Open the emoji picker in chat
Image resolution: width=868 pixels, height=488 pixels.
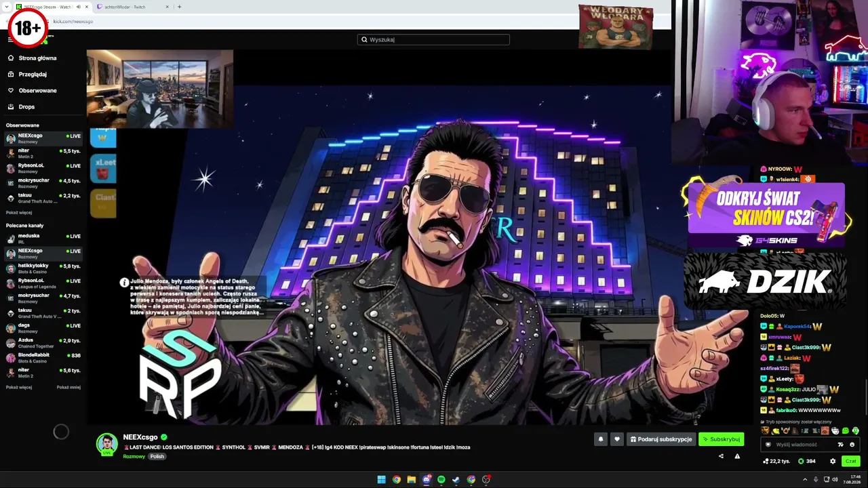point(852,445)
